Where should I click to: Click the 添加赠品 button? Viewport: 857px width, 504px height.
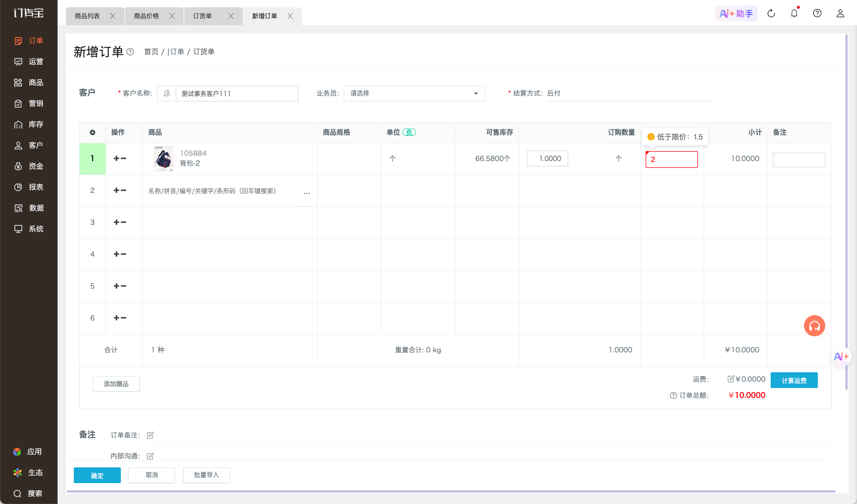coord(116,384)
